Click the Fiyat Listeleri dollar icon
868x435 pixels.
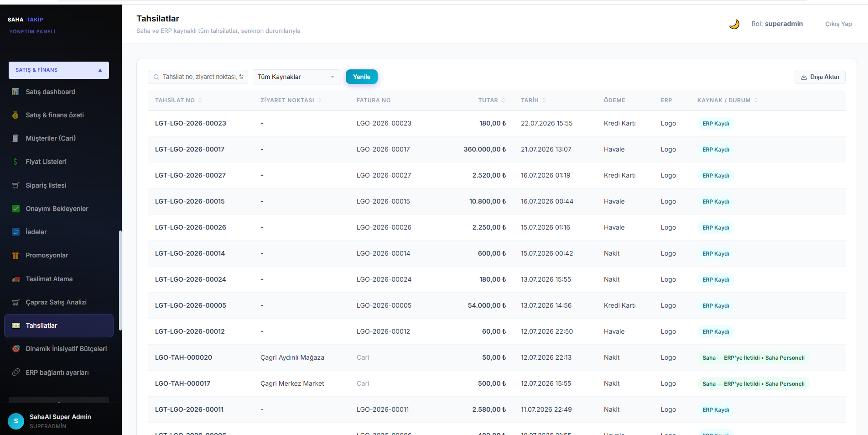[x=16, y=162]
